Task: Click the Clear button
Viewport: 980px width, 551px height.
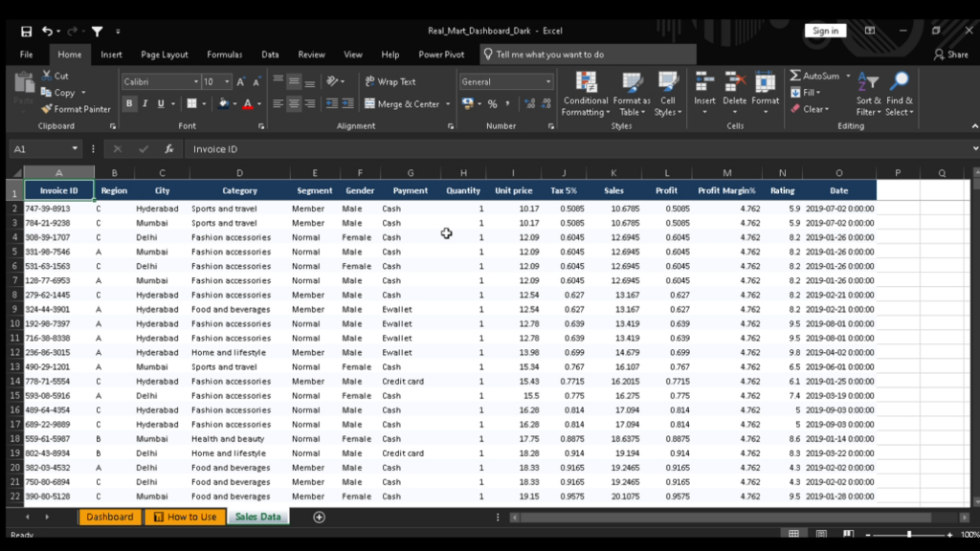Action: (810, 109)
